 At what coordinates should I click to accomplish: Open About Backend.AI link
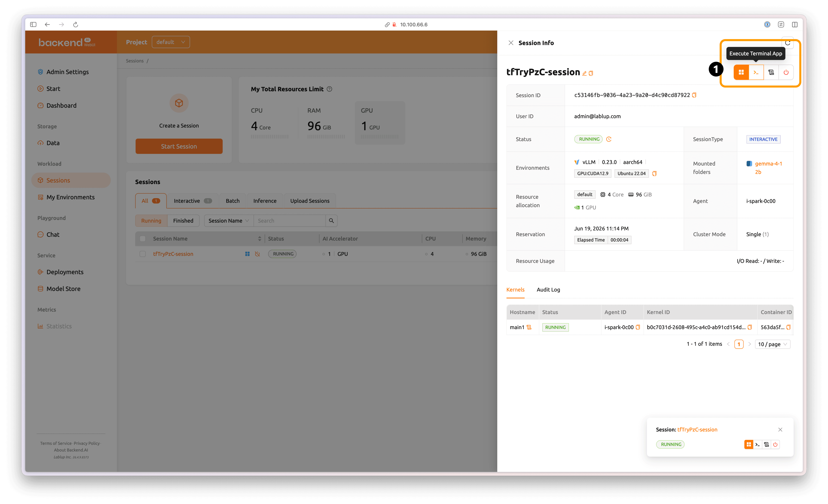pos(71,450)
